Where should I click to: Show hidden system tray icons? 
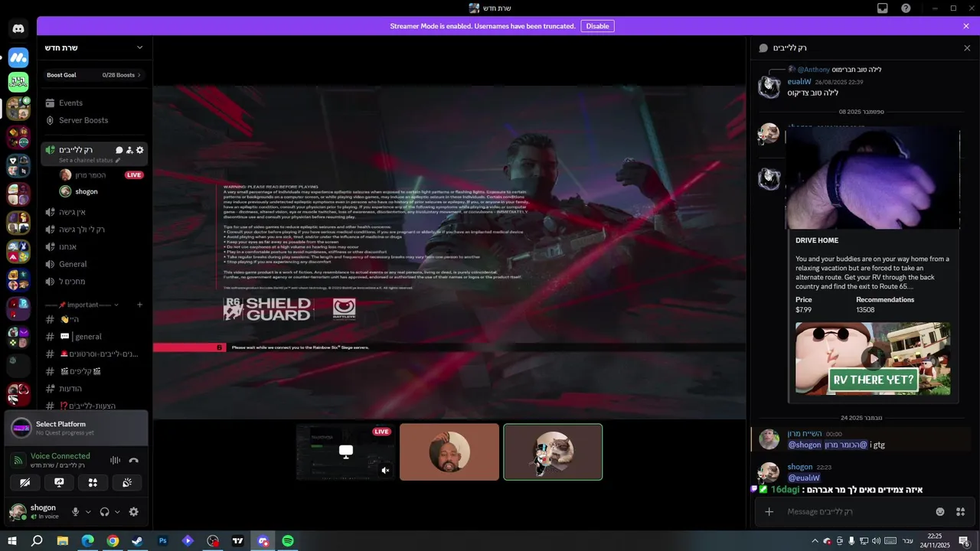[815, 541]
